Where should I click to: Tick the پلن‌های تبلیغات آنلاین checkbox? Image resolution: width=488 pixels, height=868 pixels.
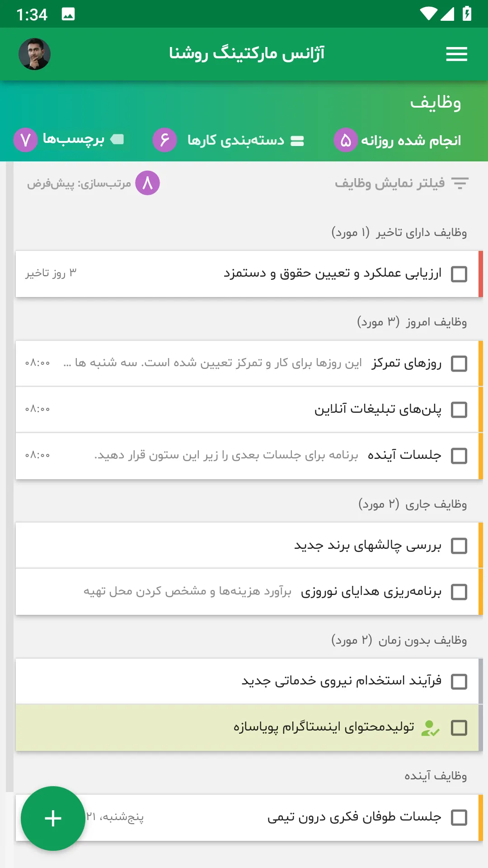coord(459,410)
